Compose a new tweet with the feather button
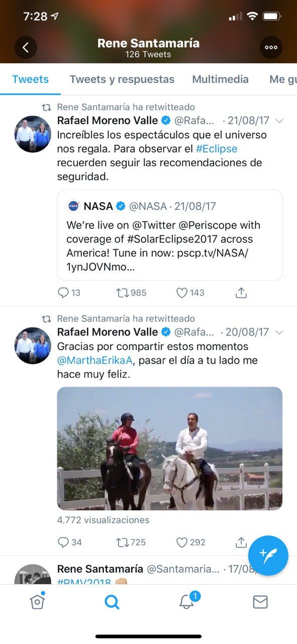The height and width of the screenshot is (644, 297). (x=268, y=555)
